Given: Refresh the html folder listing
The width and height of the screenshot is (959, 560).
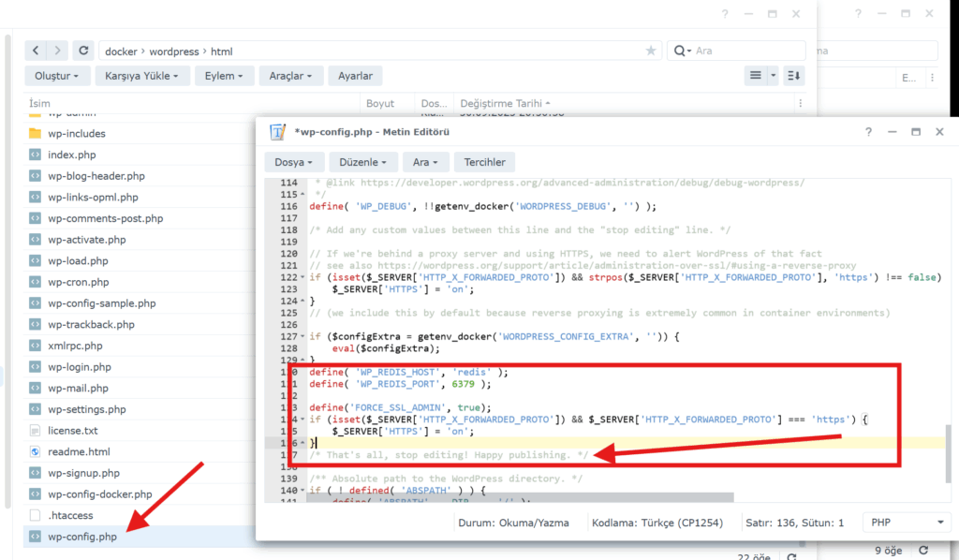Looking at the screenshot, I should (83, 51).
